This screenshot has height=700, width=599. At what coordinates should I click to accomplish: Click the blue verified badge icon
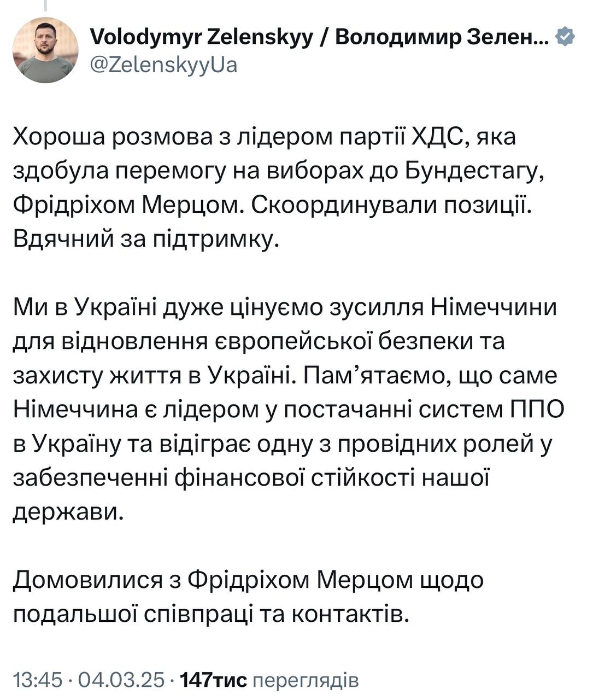pos(565,37)
